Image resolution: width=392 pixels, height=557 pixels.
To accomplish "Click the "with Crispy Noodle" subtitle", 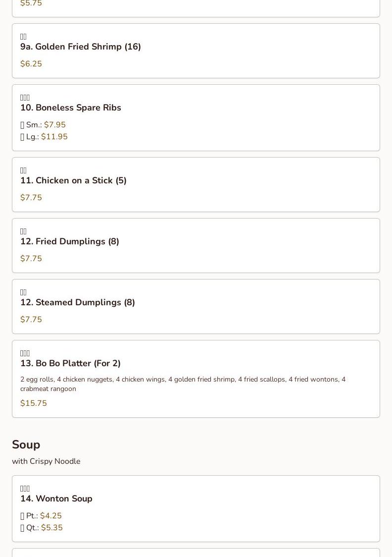I will tap(46, 461).
